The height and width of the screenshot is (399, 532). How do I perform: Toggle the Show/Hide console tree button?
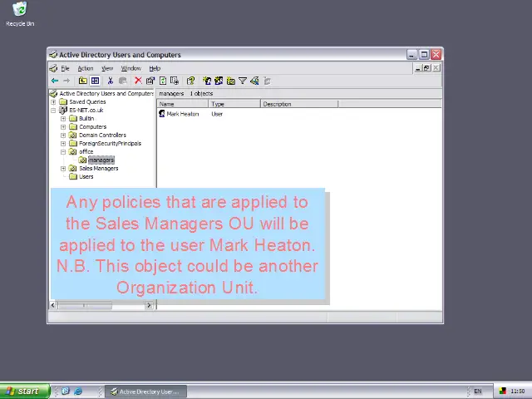95,81
